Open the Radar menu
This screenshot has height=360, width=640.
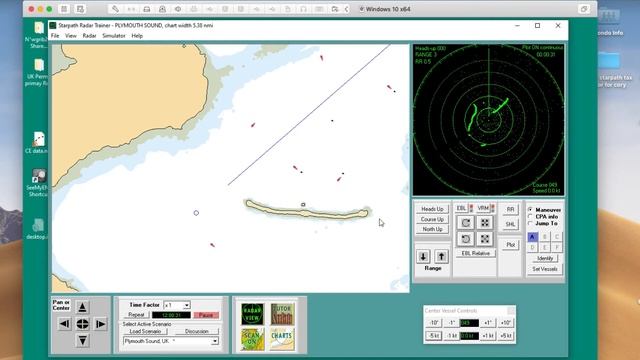[x=89, y=36]
